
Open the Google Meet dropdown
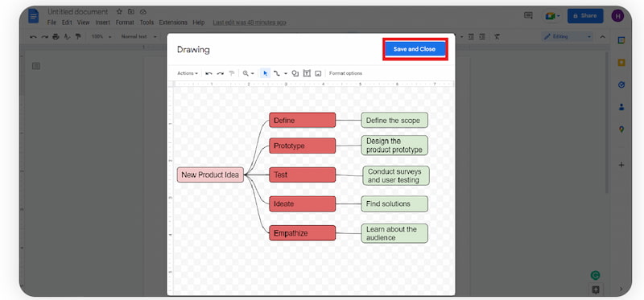[x=553, y=16]
